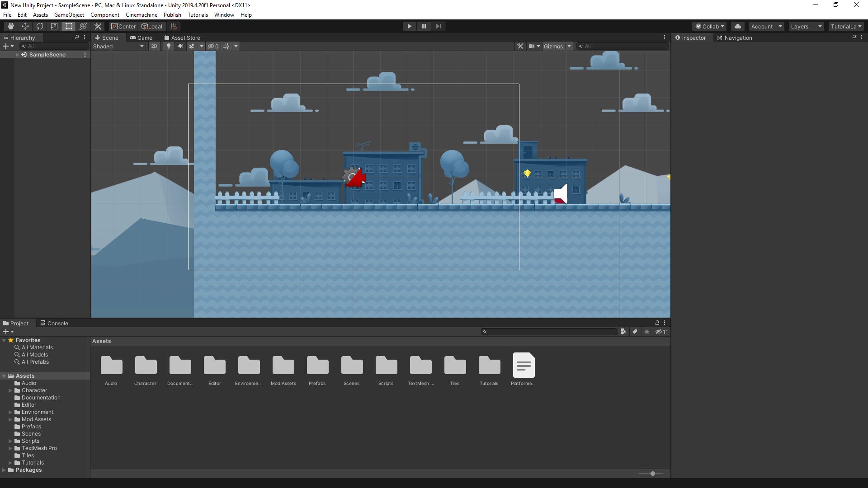This screenshot has width=868, height=488.
Task: Toggle scene lighting on or off
Action: pos(168,46)
